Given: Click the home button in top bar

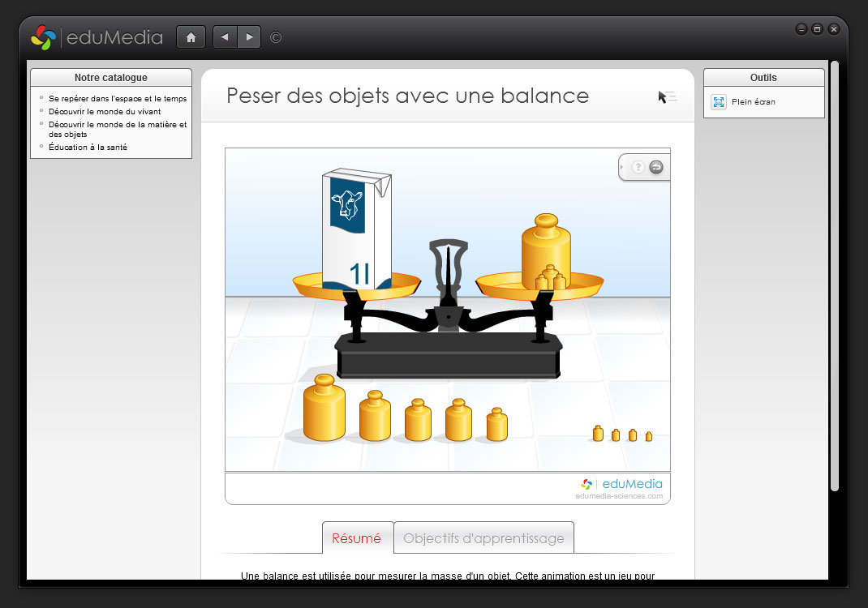Looking at the screenshot, I should [x=191, y=37].
